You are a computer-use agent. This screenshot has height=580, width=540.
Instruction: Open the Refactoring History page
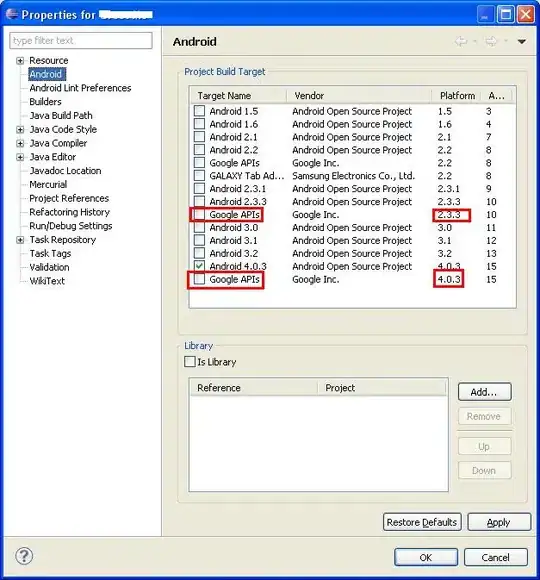click(70, 212)
